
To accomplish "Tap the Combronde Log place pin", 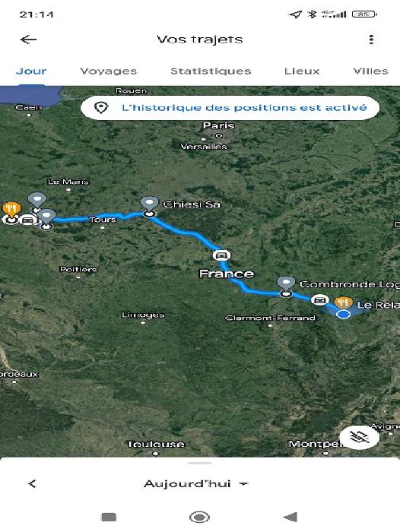I will tap(286, 285).
